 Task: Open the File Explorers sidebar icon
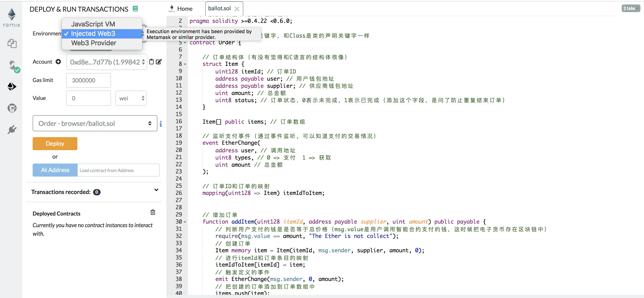point(12,43)
